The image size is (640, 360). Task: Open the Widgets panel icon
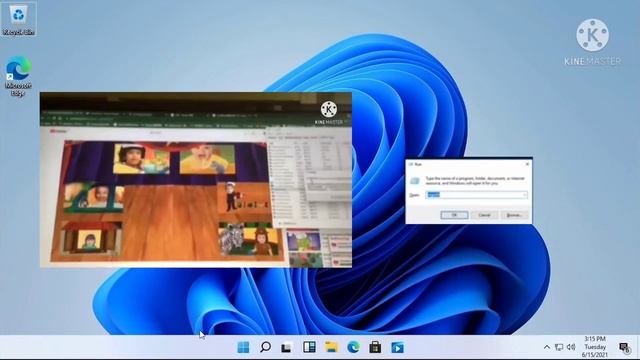pyautogui.click(x=309, y=347)
